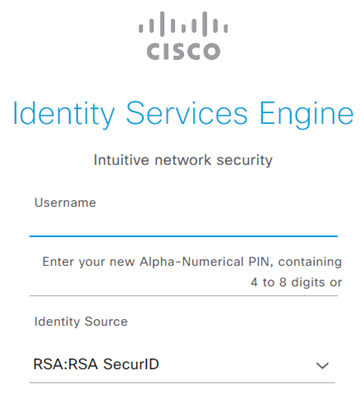Screen dimensions: 364x393
Task: Click the new Alpha-Numerical PIN entry field
Action: coord(184,272)
